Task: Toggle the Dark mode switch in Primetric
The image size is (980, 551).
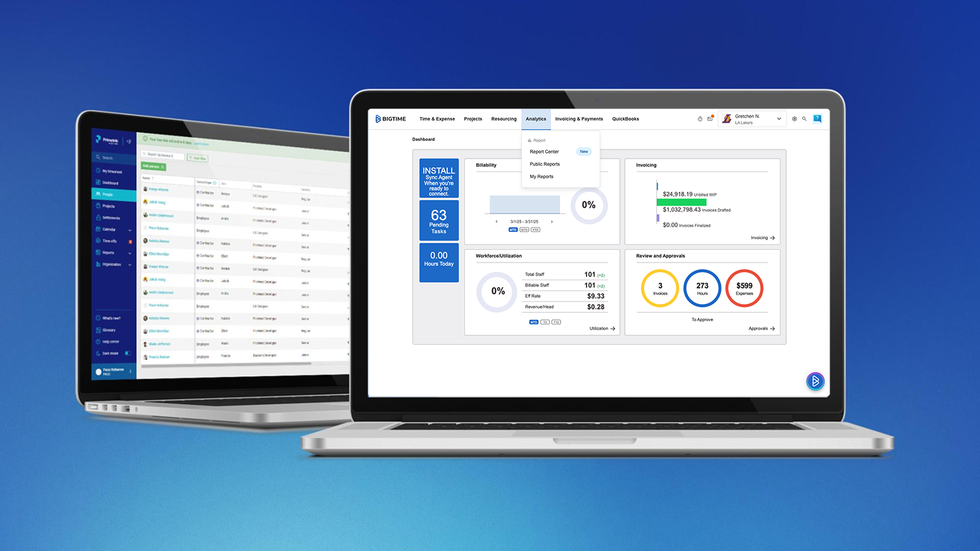Action: click(127, 354)
